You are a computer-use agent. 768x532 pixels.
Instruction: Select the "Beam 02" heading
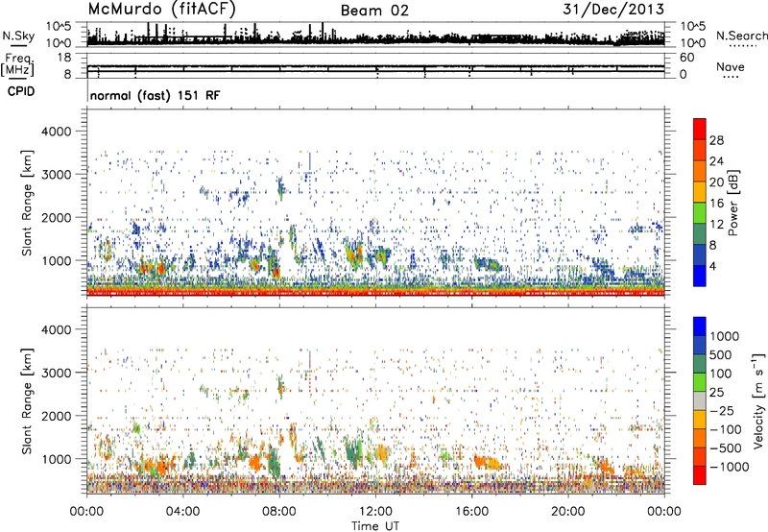coord(374,11)
